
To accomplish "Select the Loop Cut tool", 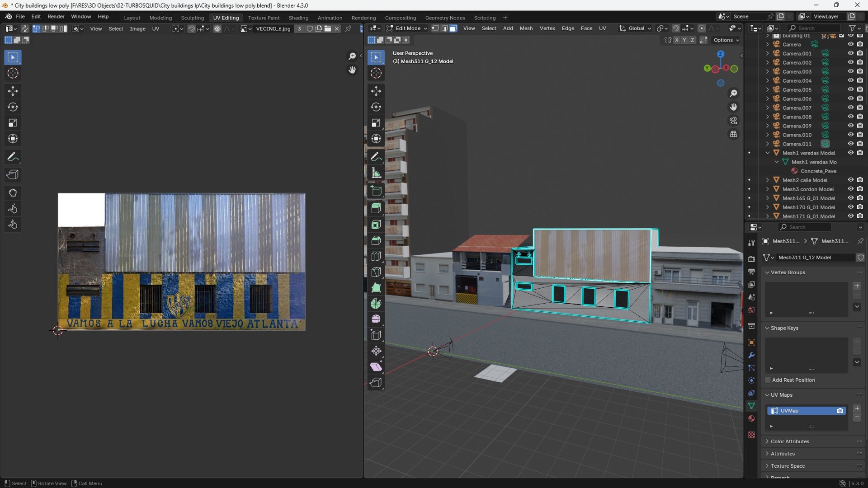I will click(x=376, y=256).
